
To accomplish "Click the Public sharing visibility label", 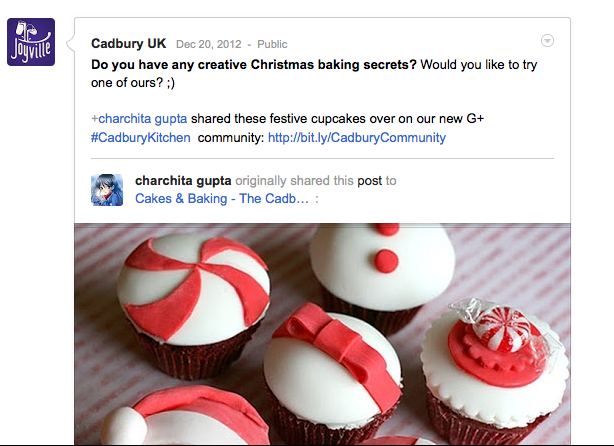I will [272, 44].
